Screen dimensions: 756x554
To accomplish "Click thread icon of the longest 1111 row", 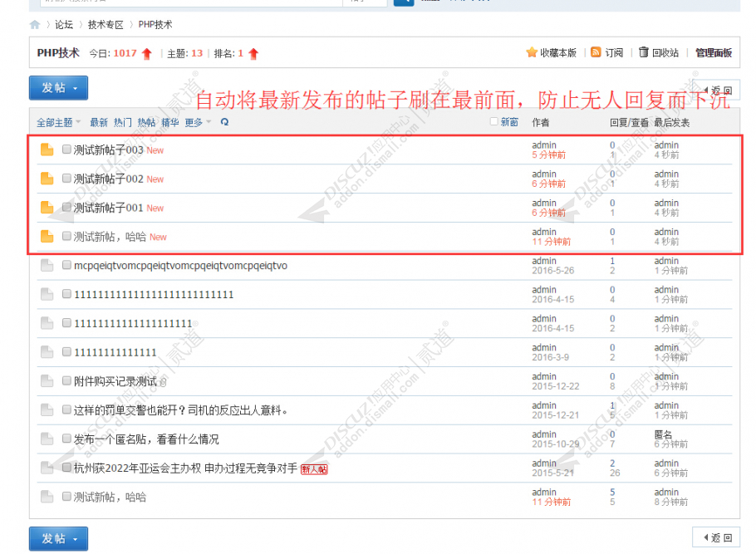I will (47, 295).
